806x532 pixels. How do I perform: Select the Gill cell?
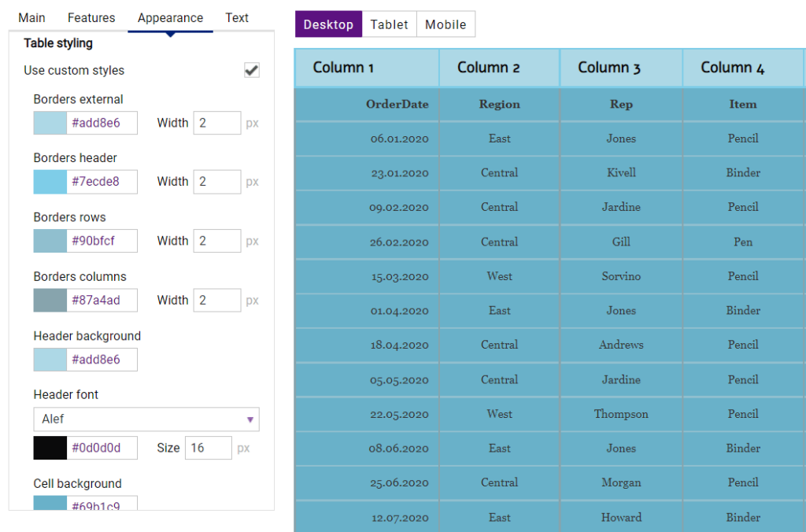[621, 242]
